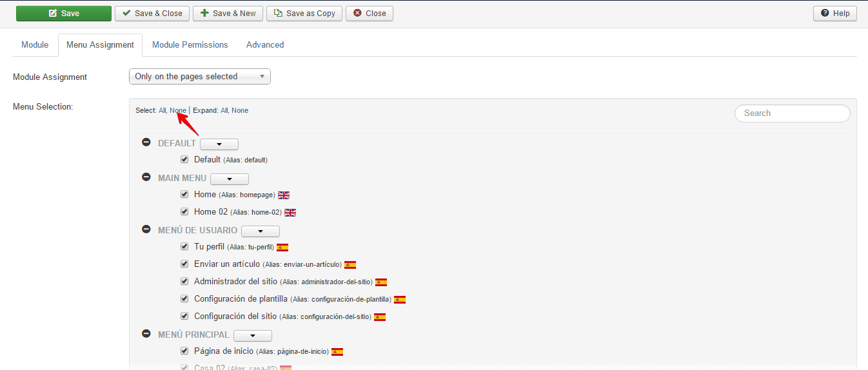Click the menu Search input field
The height and width of the screenshot is (370, 868).
point(793,113)
